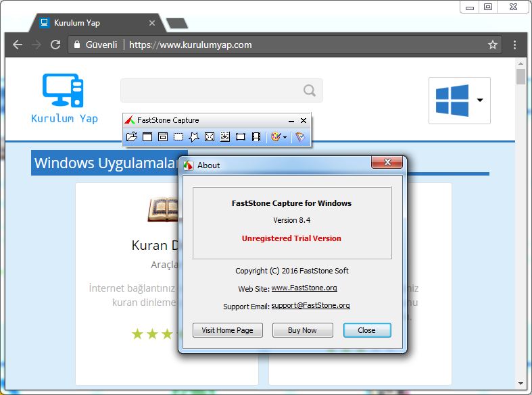Click the magnifier search icon
Viewport: 532px width, 395px height.
310,90
